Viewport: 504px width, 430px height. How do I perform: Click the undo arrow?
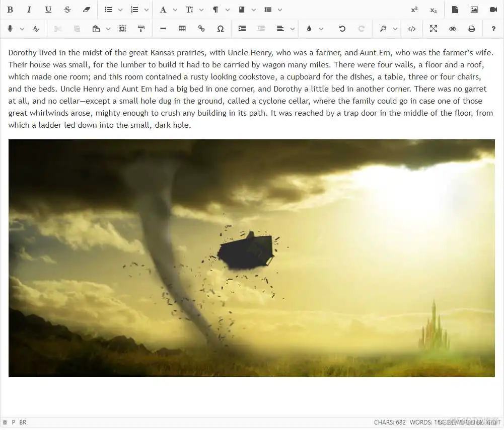pyautogui.click(x=342, y=29)
